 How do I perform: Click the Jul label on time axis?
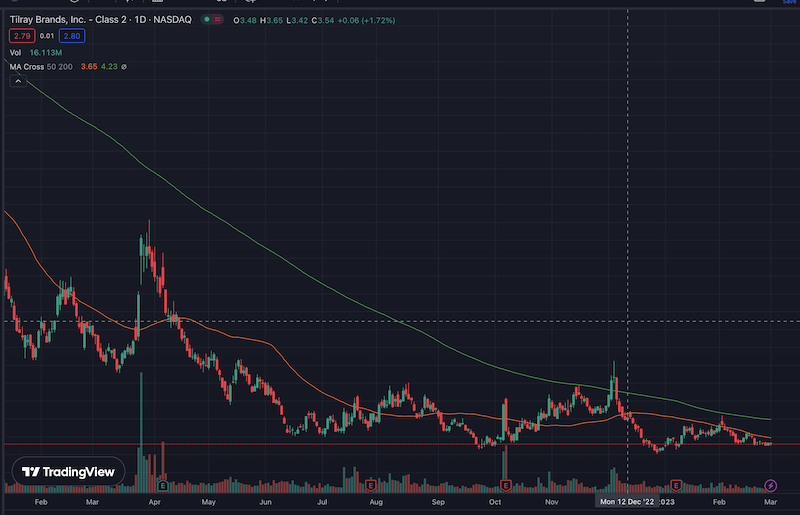[322, 502]
